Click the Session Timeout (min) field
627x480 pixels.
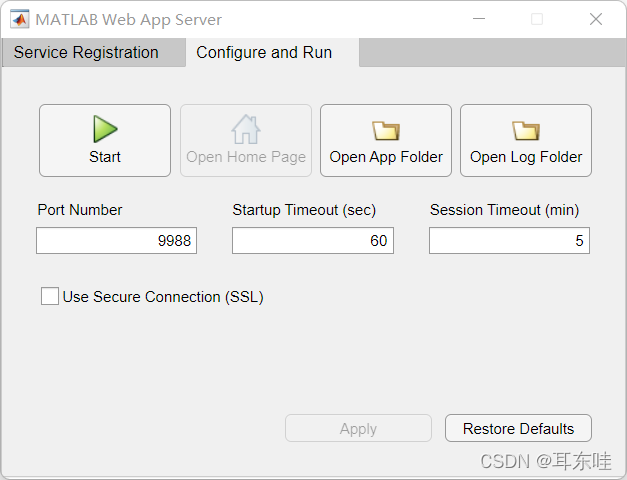509,240
